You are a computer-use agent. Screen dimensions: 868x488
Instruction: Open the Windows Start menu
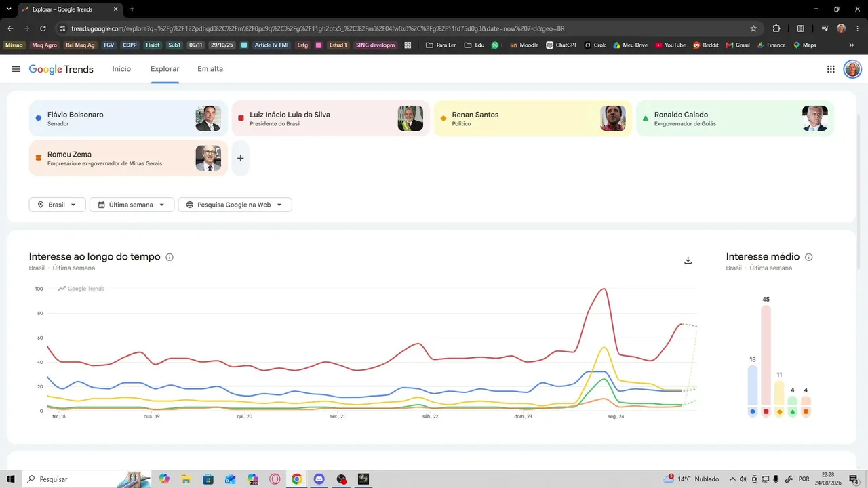10,479
